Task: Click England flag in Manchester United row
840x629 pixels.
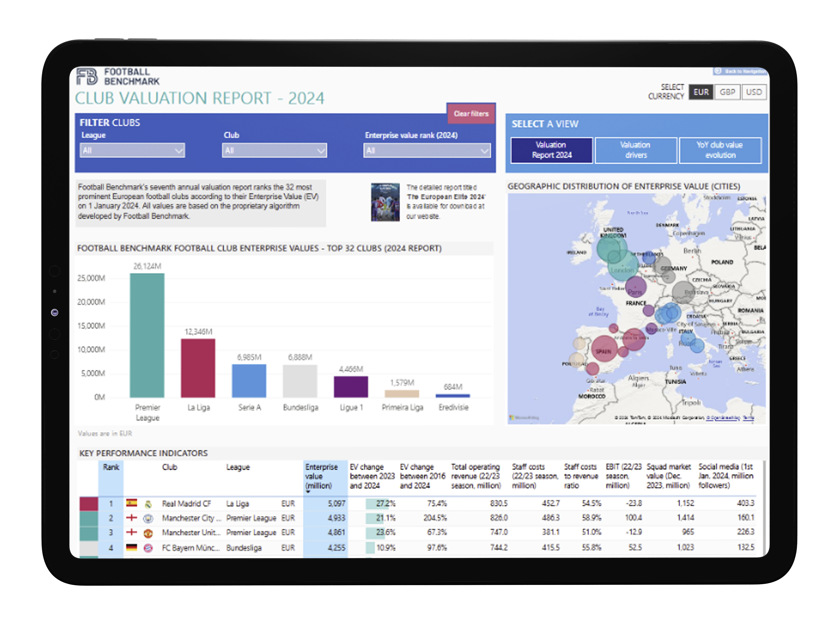Action: [x=131, y=532]
